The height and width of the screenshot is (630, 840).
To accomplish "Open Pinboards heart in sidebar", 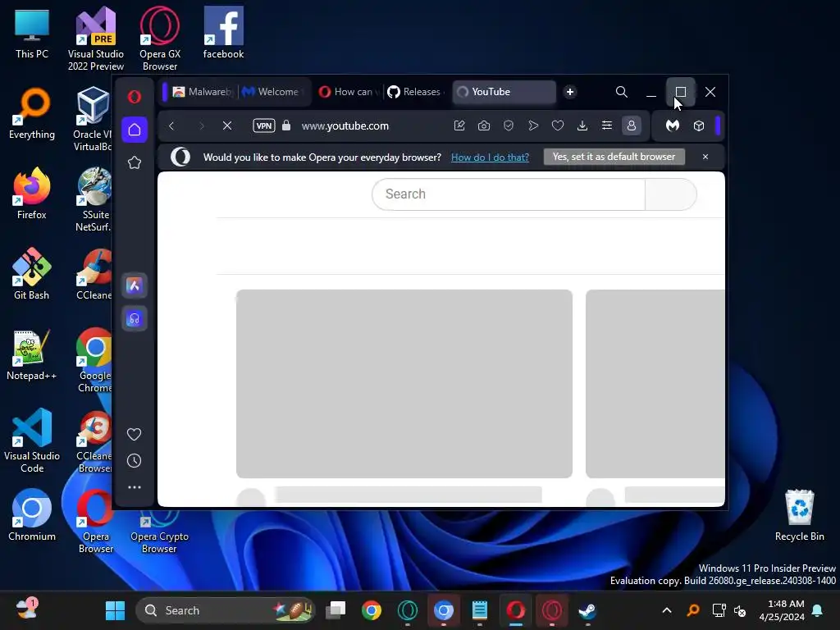I will point(134,434).
